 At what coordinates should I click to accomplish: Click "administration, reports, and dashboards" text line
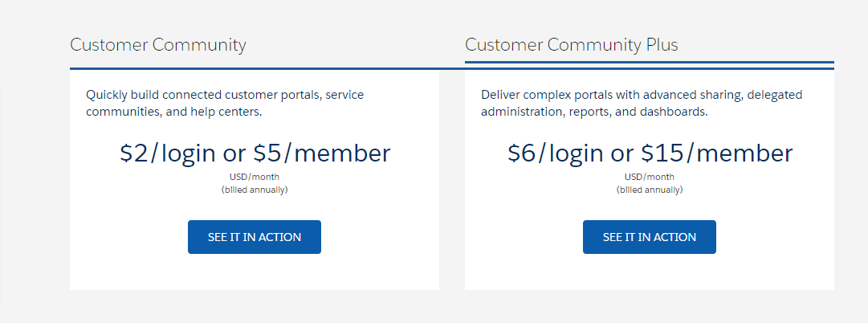(593, 112)
